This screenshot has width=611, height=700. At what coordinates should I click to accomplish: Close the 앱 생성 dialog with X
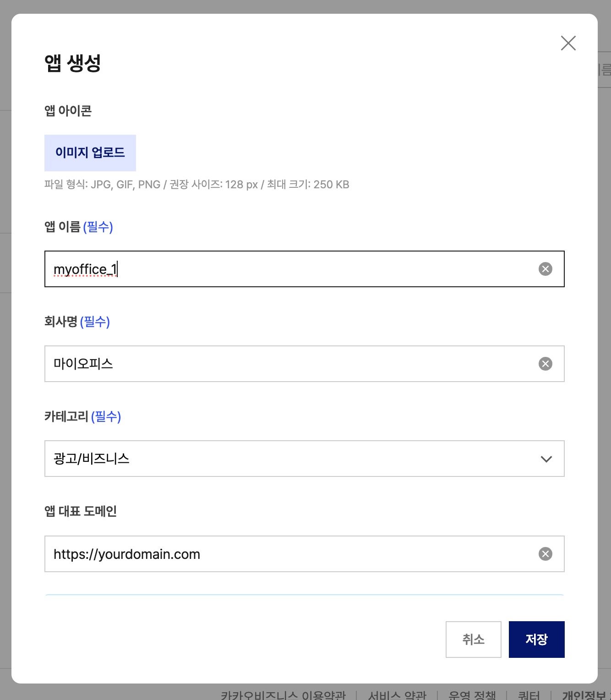[568, 44]
